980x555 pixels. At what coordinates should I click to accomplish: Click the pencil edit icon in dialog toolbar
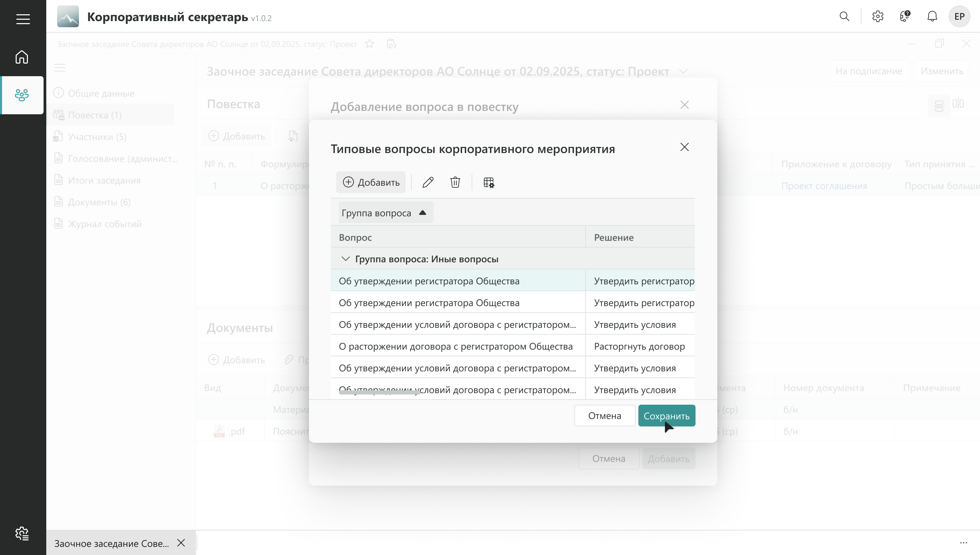click(428, 182)
